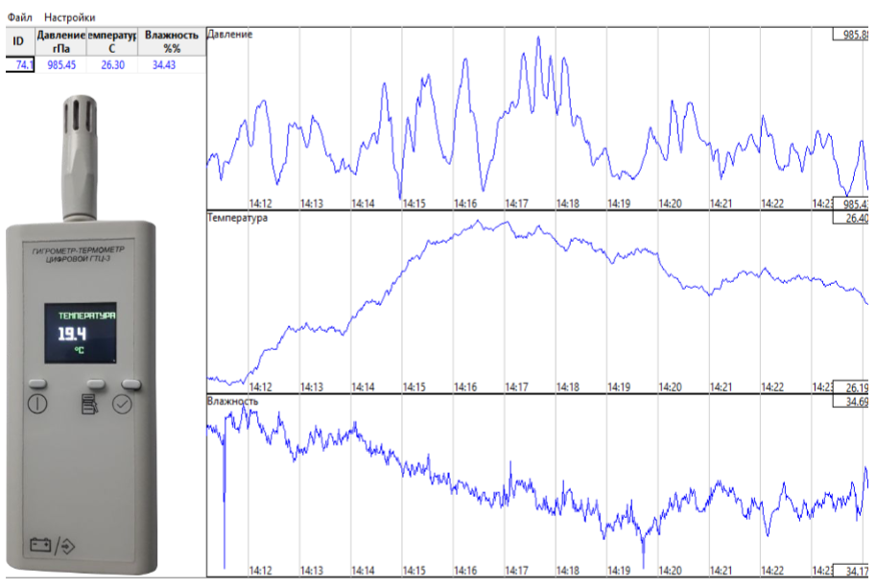Click the 14:17 time marker on pressure chart
This screenshot has width=876, height=588.
516,203
